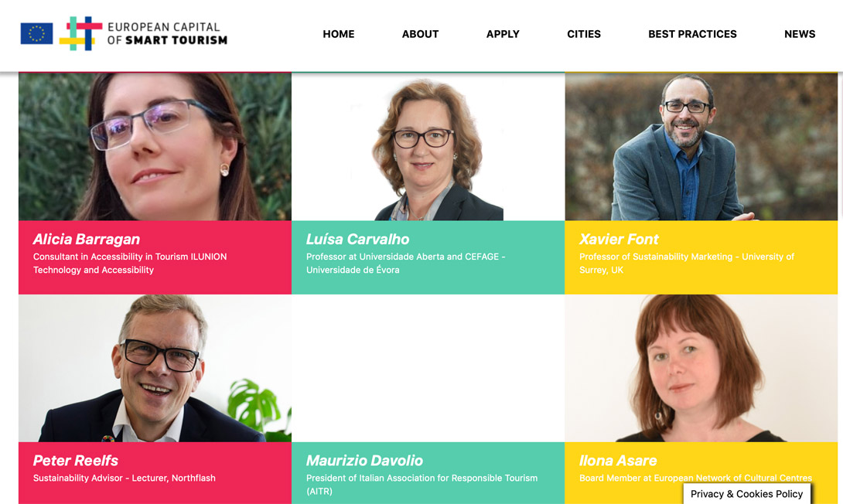Select the Alicia Barragan name heading
The image size is (843, 504).
[87, 239]
